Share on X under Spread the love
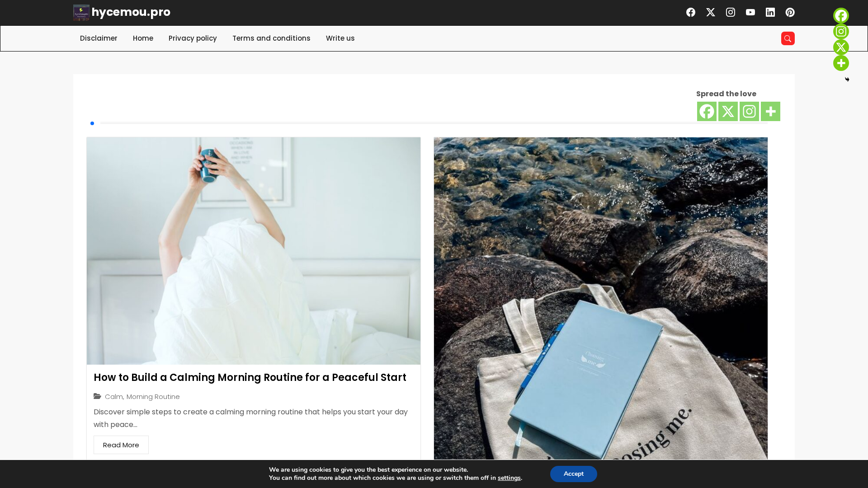Viewport: 868px width, 488px height. [x=728, y=112]
